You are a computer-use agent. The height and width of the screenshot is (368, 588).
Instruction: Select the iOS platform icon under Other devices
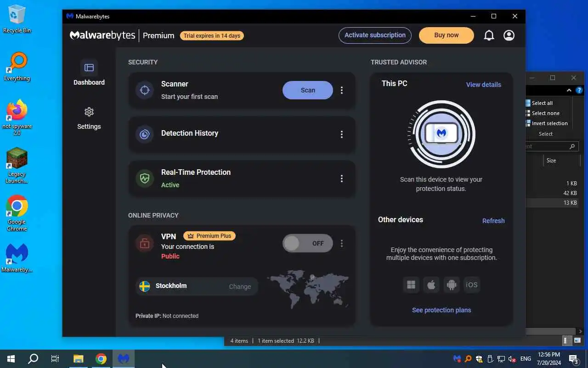pos(472,285)
